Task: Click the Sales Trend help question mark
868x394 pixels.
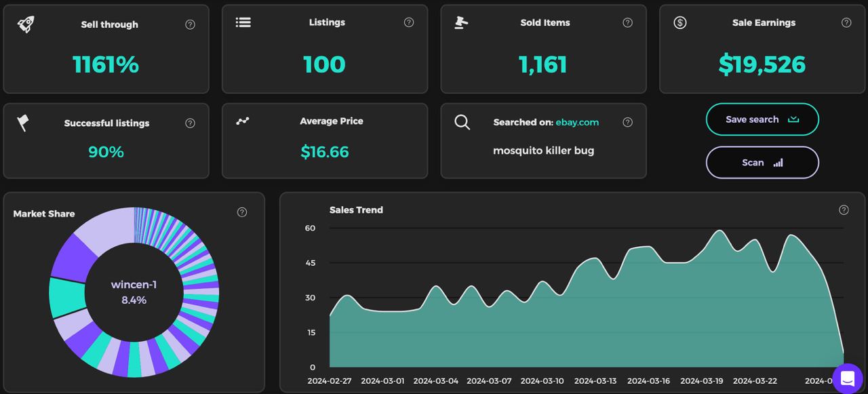Action: pos(844,210)
